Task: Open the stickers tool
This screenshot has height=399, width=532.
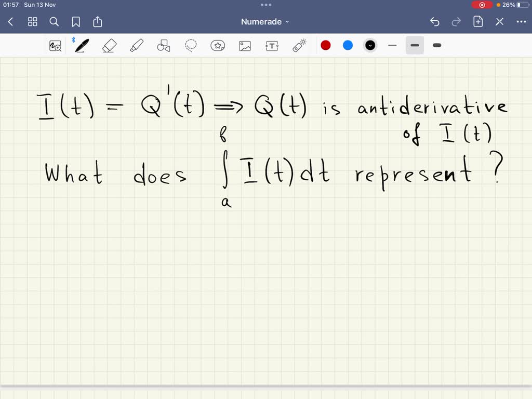Action: pos(218,45)
